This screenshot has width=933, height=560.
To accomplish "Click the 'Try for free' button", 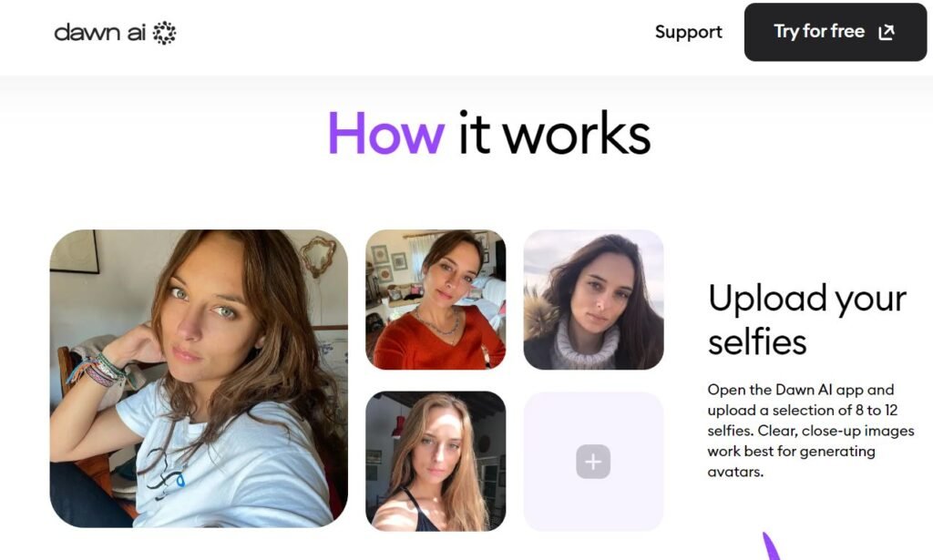I will [x=836, y=32].
